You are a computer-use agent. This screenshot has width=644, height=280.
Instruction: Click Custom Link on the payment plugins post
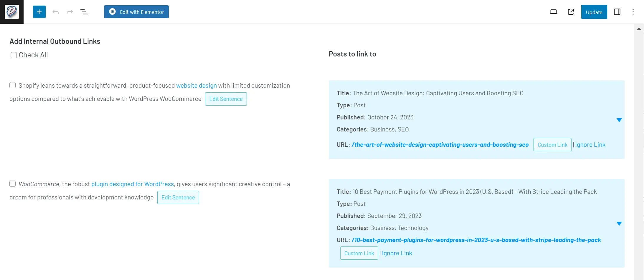[x=359, y=253]
